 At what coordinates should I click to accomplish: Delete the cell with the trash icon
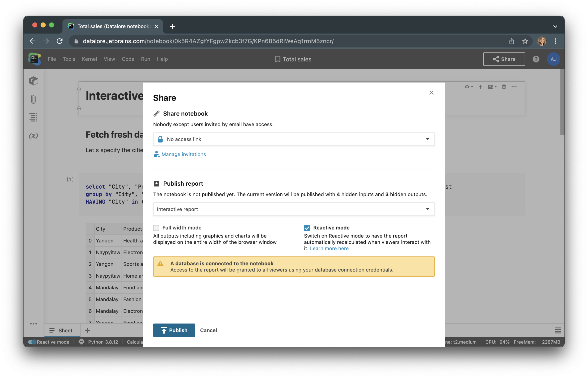point(504,87)
